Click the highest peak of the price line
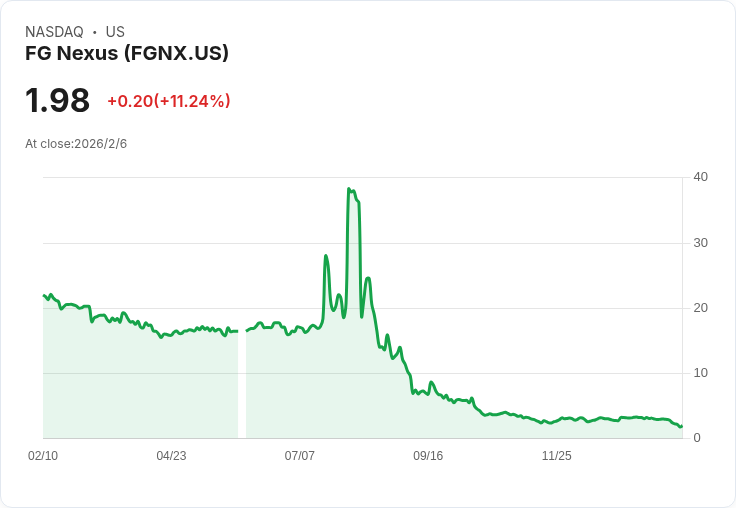 (349, 189)
